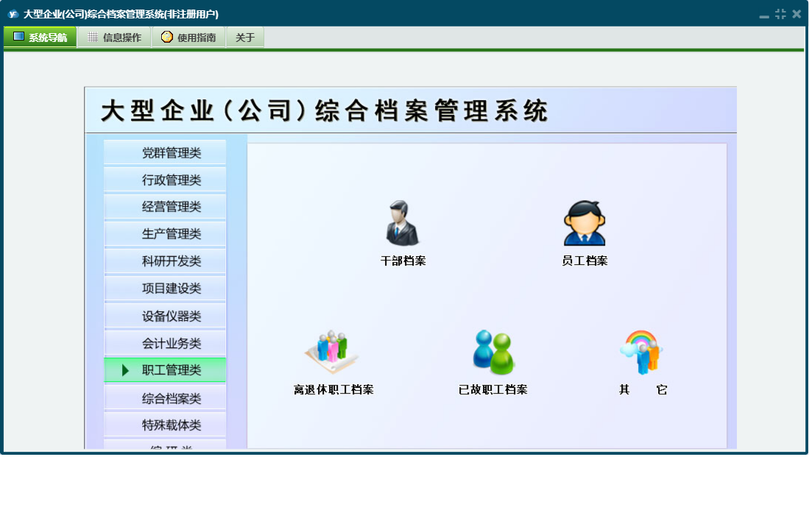809x532 pixels.
Task: Click the 已故职工档案 text label
Action: coord(493,390)
